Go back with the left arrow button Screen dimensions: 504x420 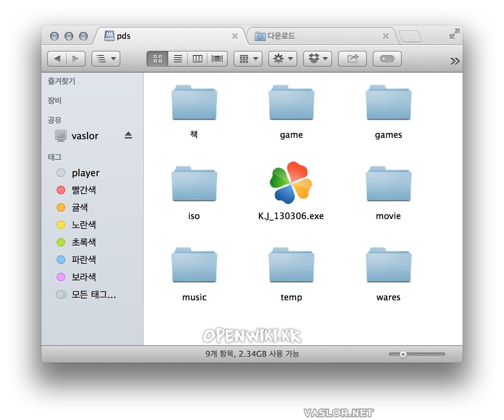[57, 59]
